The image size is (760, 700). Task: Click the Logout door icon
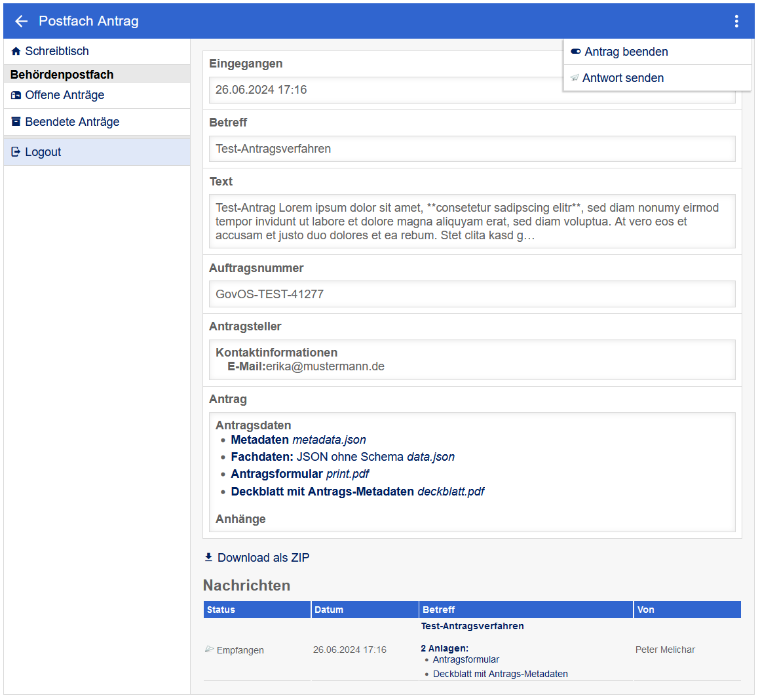[x=16, y=152]
